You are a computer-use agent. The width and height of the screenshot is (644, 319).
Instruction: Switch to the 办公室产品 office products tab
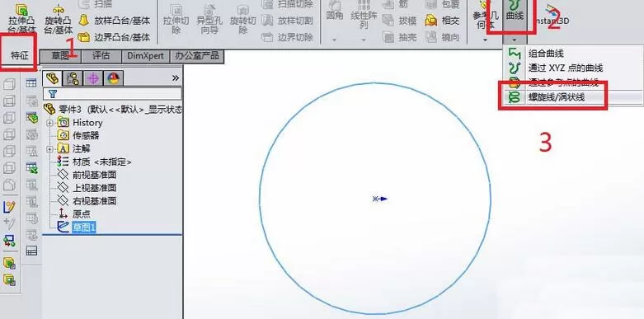click(197, 55)
